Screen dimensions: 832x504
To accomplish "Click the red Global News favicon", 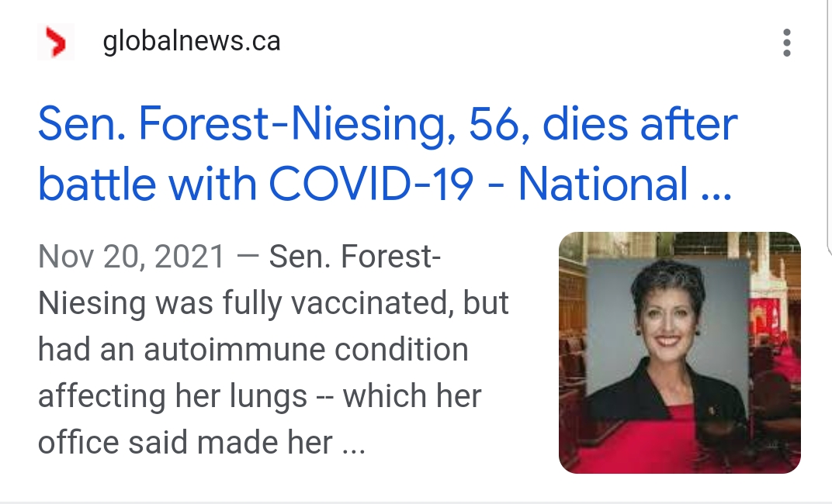I will tap(56, 42).
